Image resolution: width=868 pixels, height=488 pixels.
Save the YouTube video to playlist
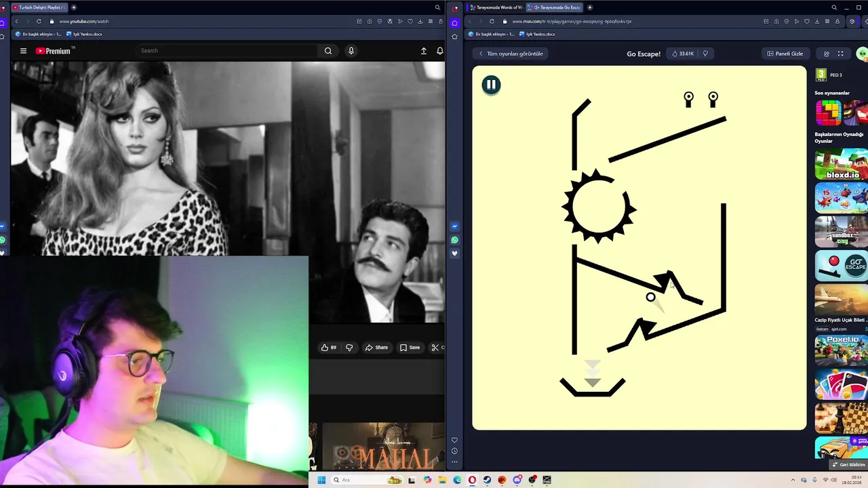coord(410,348)
